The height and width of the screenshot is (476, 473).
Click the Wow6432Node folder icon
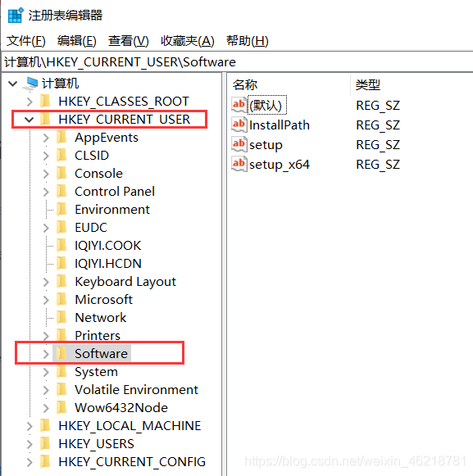(61, 407)
